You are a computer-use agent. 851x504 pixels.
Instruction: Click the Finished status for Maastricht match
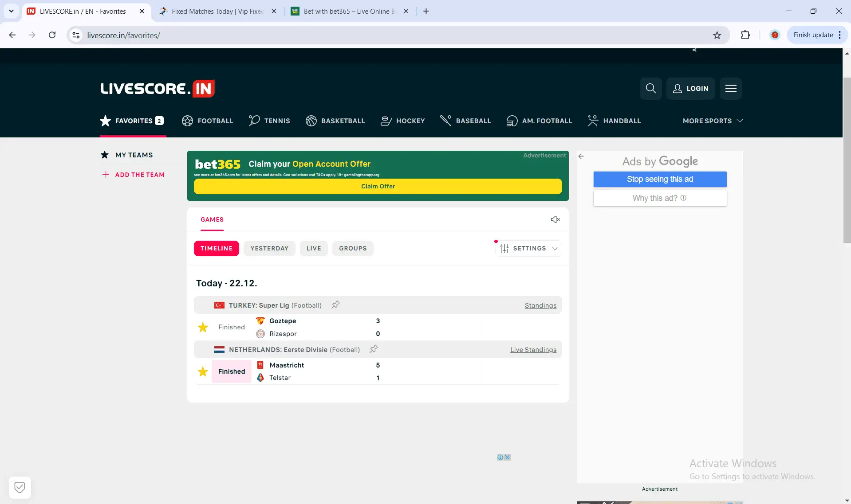click(x=232, y=371)
